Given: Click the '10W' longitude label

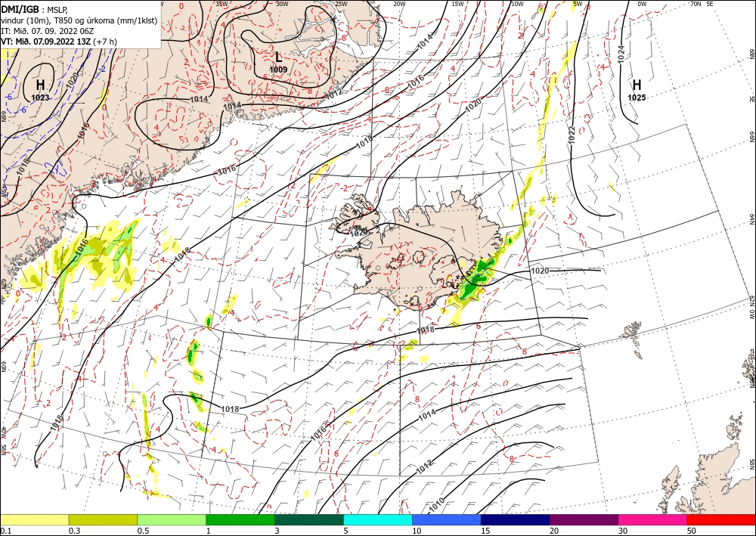Looking at the screenshot, I should [517, 4].
